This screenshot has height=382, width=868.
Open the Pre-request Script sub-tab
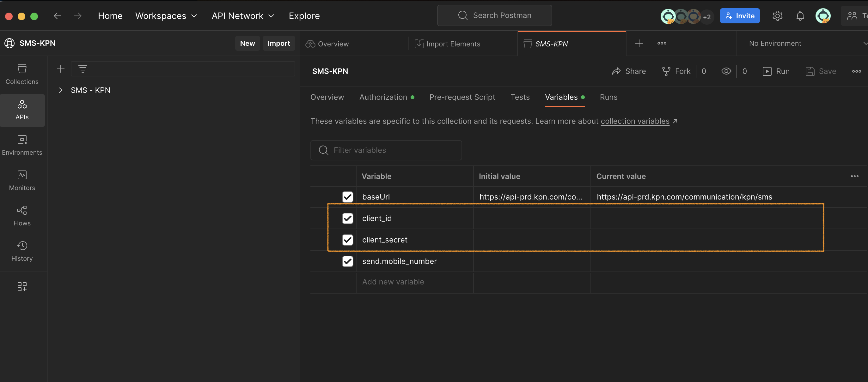tap(462, 97)
